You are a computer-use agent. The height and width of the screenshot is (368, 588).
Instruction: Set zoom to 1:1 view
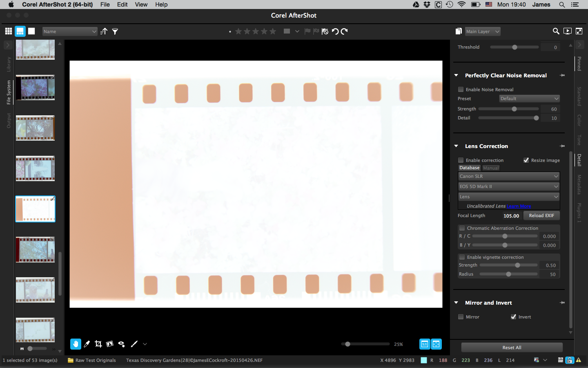425,344
